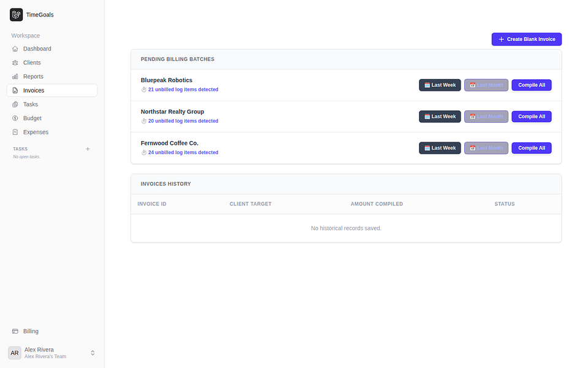
Task: Bill last week for Bluepeak Robotics
Action: [440, 85]
